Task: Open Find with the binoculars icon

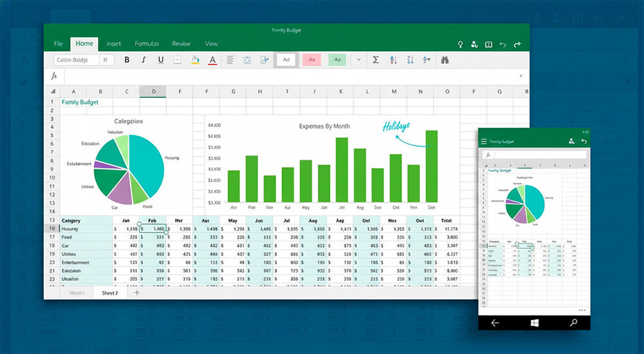Action: tap(444, 60)
